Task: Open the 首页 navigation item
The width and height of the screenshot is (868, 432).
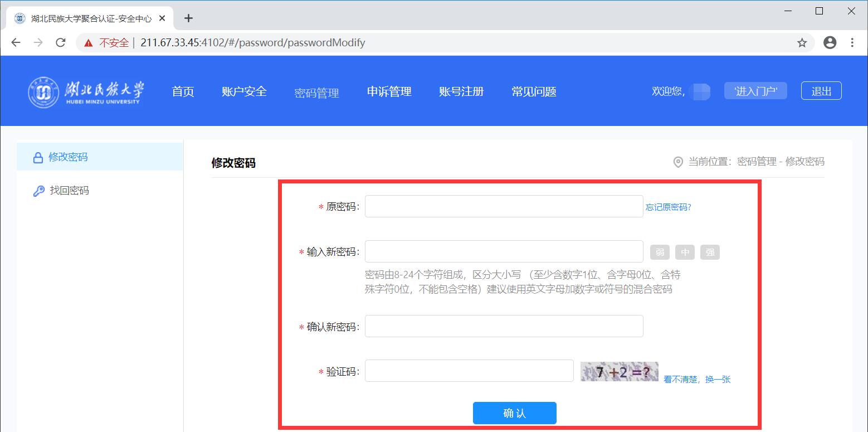Action: click(x=183, y=91)
